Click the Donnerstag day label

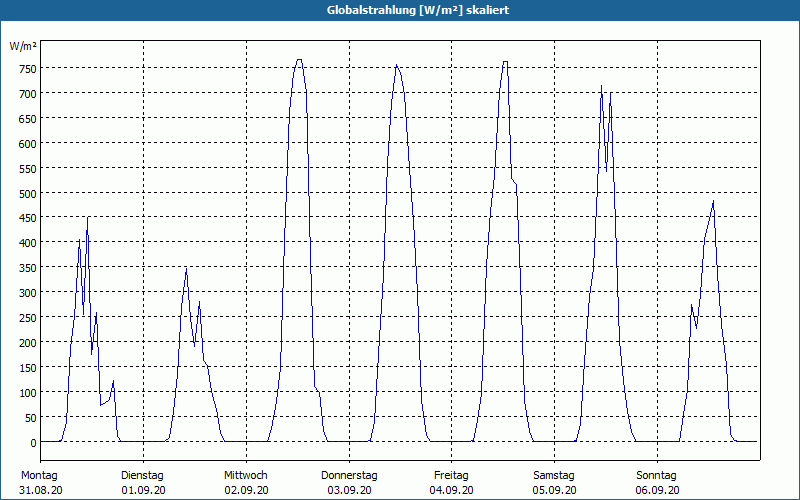tap(349, 476)
